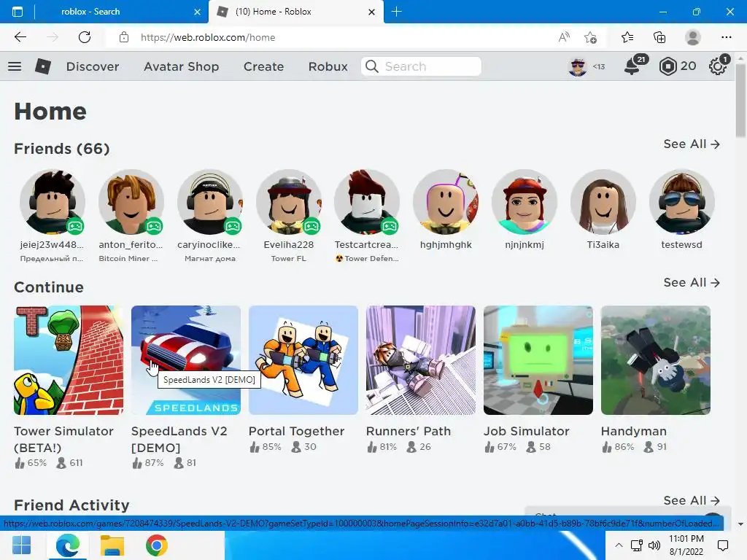Open friend testewsd avatar

click(682, 202)
